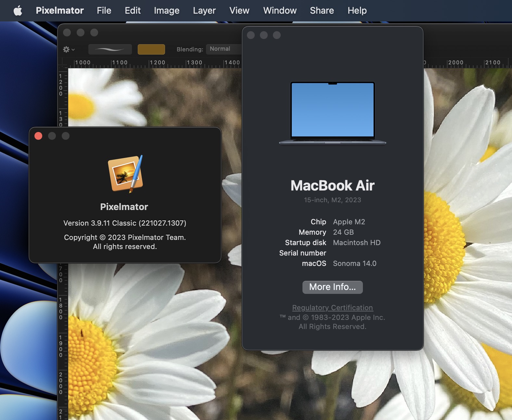
Task: Open the Blending mode Normal dropdown
Action: [x=224, y=49]
